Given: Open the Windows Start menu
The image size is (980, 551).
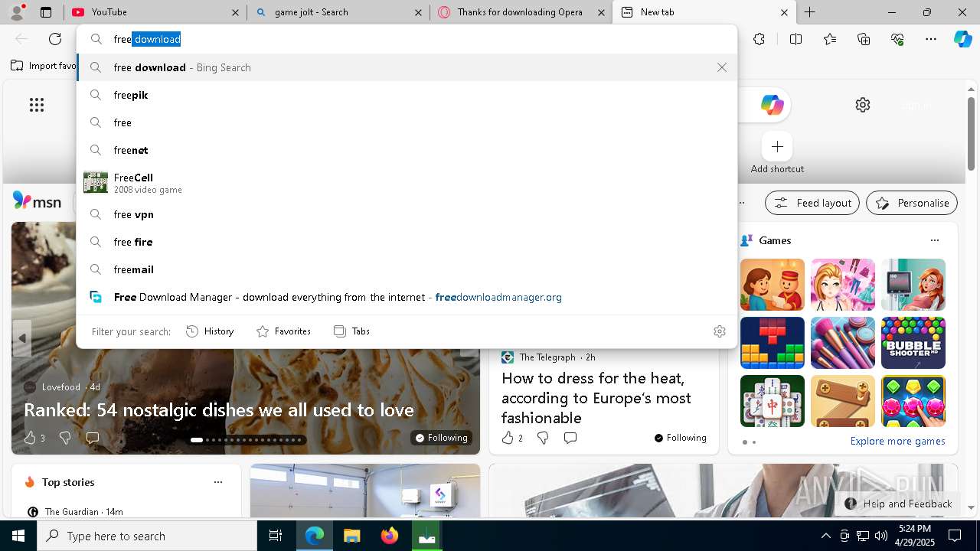Looking at the screenshot, I should [18, 536].
